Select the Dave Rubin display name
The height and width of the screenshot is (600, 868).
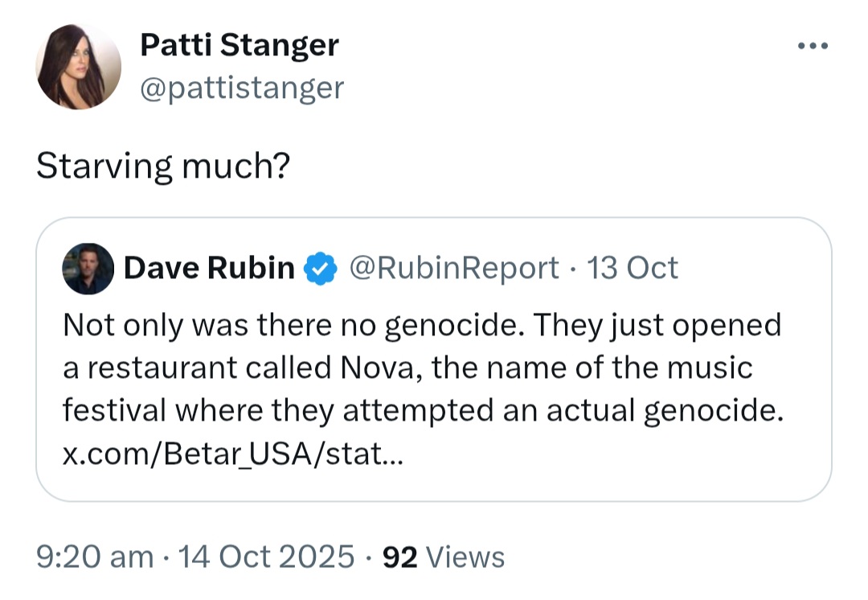pos(209,268)
